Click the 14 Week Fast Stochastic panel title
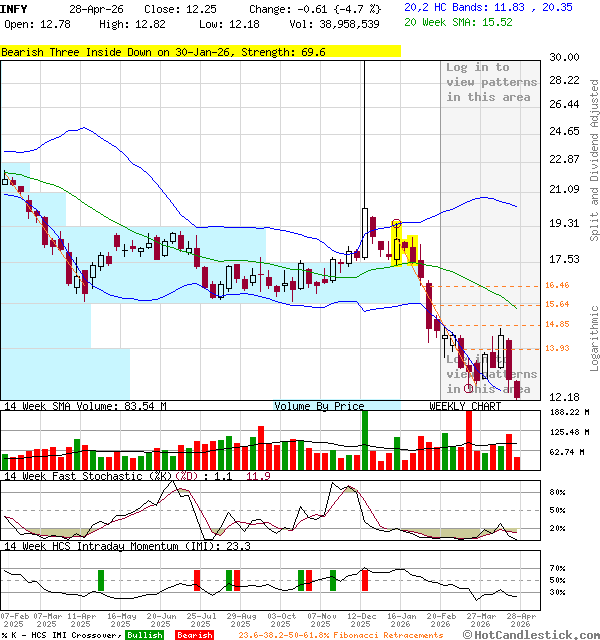Image resolution: width=600 pixels, height=640 pixels. (125, 476)
